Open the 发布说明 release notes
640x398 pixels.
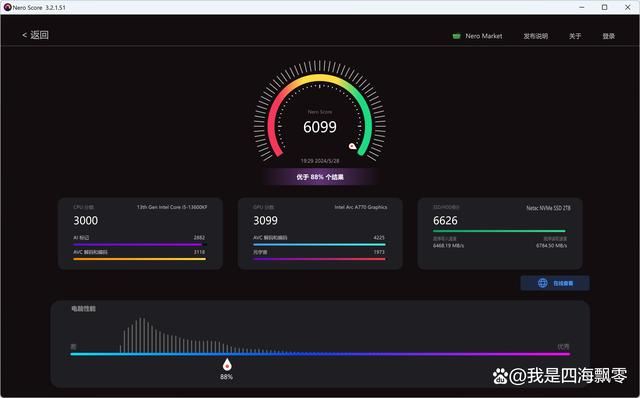click(x=536, y=36)
